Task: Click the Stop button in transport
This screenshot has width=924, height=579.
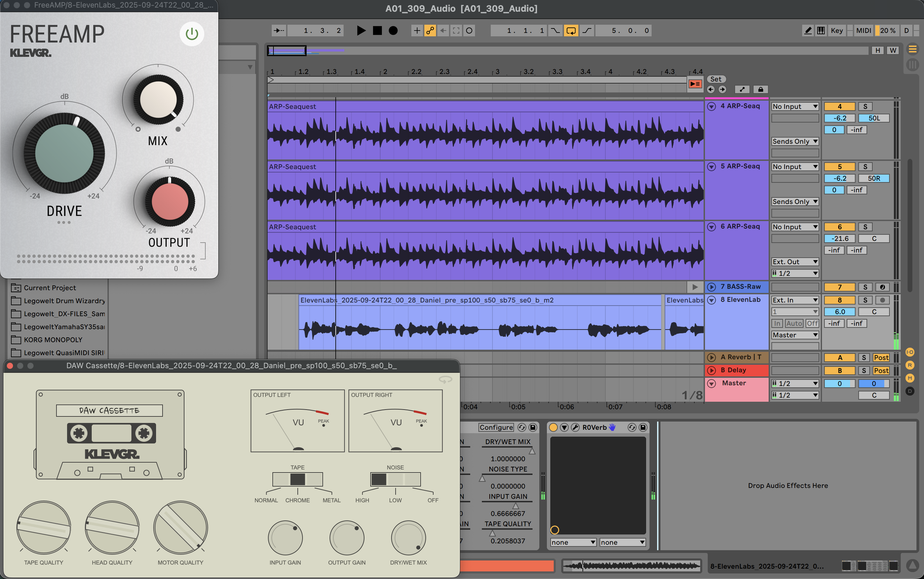Action: click(x=377, y=31)
